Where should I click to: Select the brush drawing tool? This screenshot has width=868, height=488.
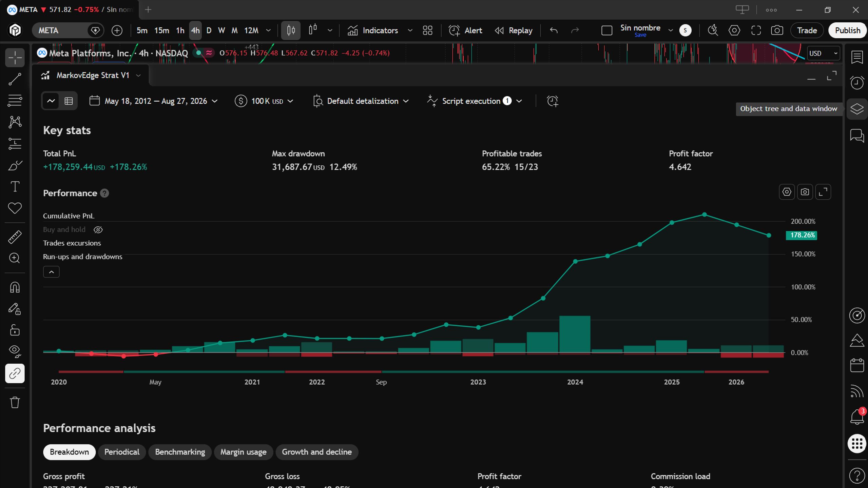[15, 165]
